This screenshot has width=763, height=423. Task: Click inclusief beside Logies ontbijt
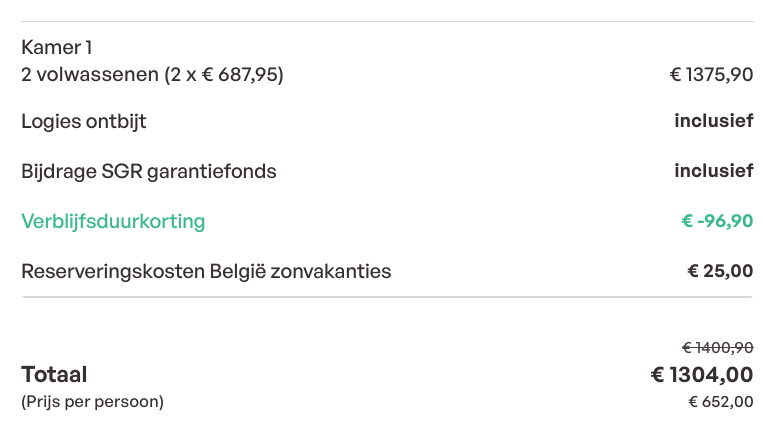coord(714,121)
